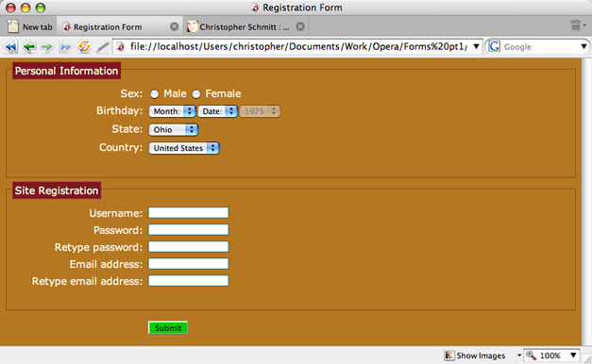Open the State dropdown showing Ohio
The height and width of the screenshot is (364, 592).
(x=174, y=130)
